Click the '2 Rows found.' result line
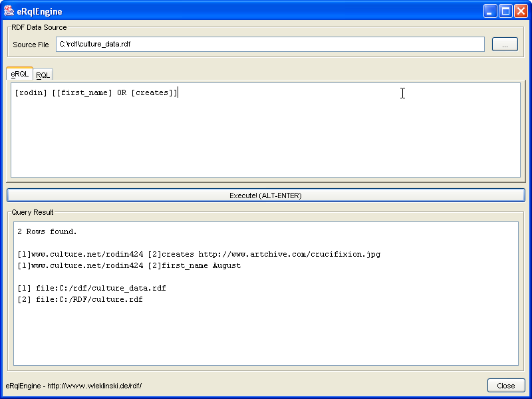This screenshot has width=532, height=399. pos(47,232)
